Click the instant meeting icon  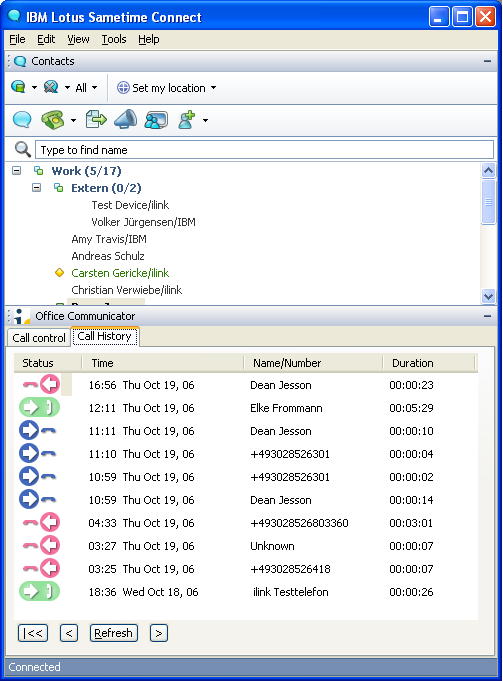[x=156, y=120]
